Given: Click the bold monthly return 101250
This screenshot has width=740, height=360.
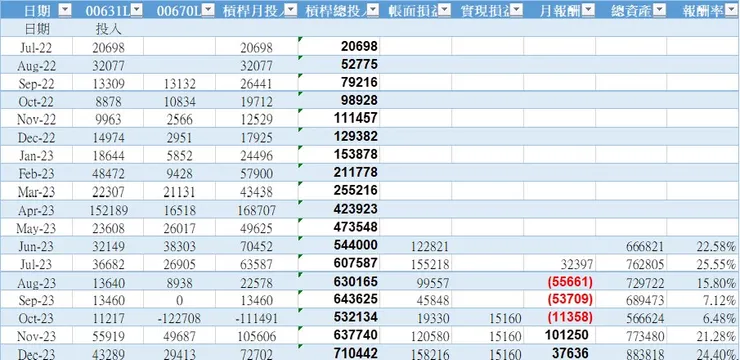Looking at the screenshot, I should 560,335.
